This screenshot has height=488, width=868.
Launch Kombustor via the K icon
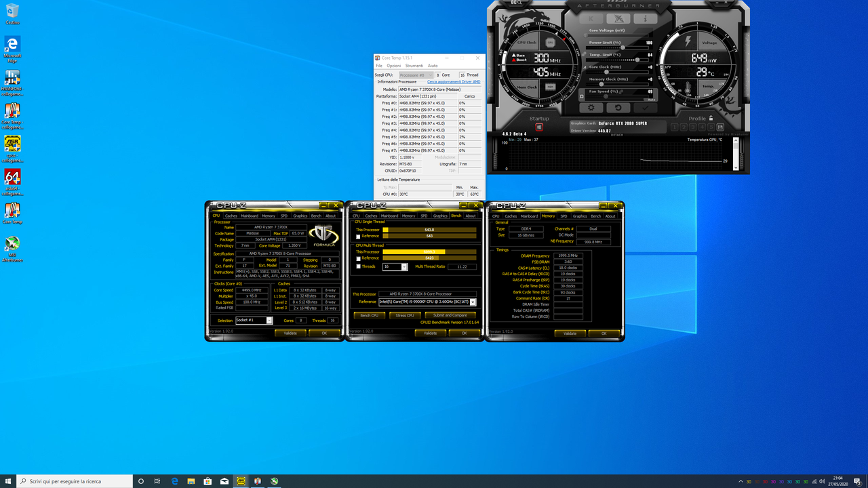click(x=591, y=19)
